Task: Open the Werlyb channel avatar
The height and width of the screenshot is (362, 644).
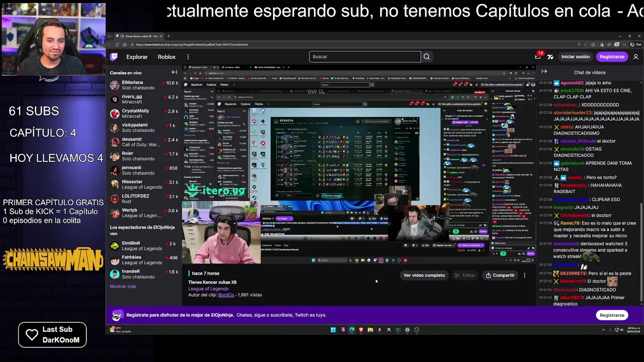Action: tap(115, 213)
